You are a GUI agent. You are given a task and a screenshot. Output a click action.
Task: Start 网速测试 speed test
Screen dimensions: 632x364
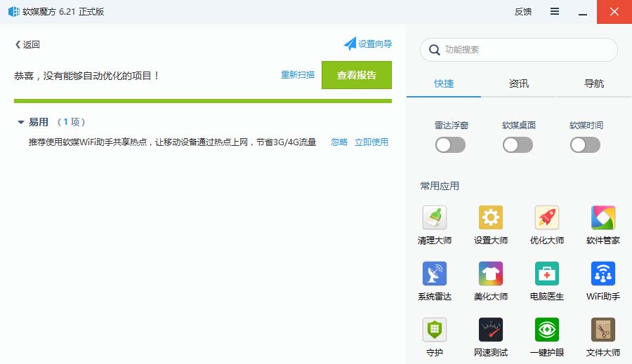[x=491, y=330]
